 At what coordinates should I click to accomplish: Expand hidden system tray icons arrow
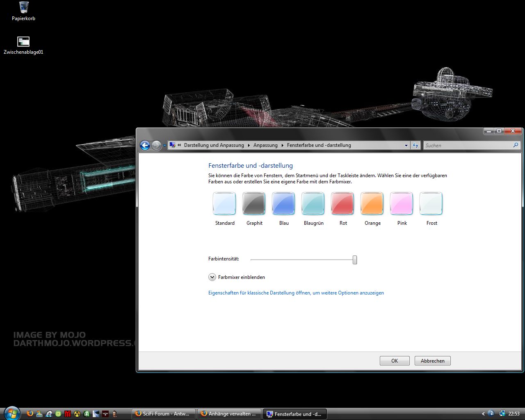[x=483, y=414]
